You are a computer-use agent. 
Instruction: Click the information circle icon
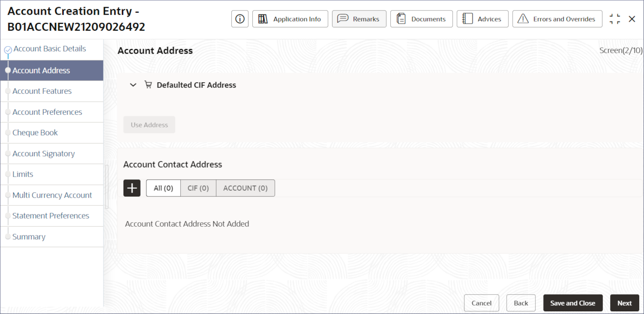coord(240,19)
